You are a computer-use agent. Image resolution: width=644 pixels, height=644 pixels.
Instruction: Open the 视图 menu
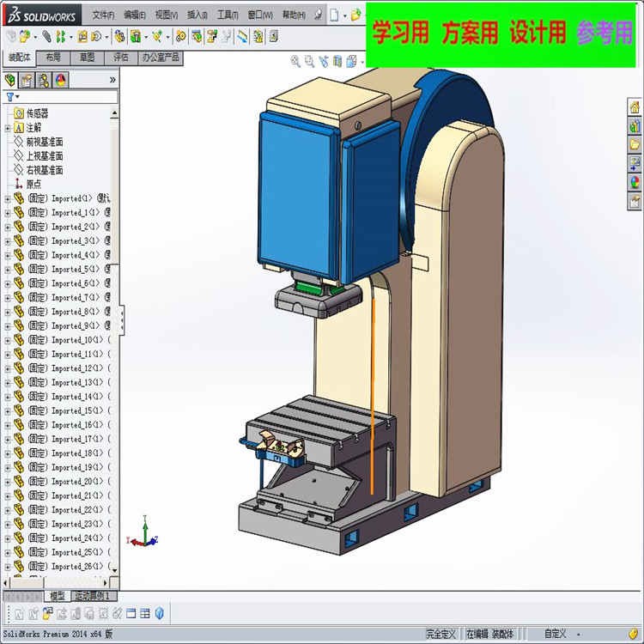click(167, 15)
